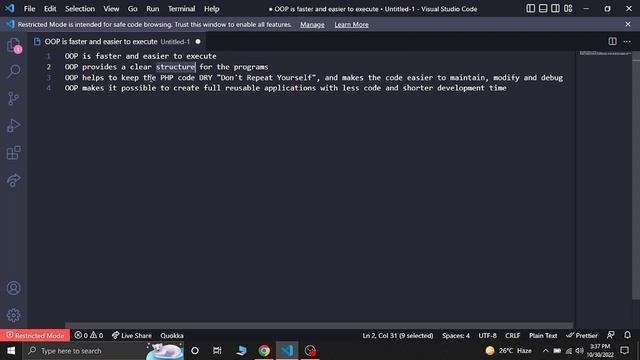Change encoding via UTF-8
This screenshot has height=360, width=640.
[487, 336]
